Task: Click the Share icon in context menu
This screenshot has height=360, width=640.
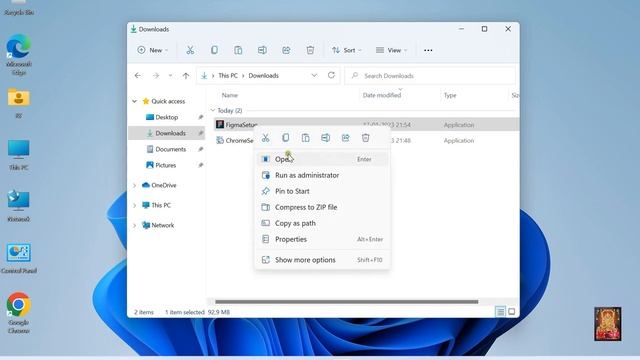Action: point(346,138)
